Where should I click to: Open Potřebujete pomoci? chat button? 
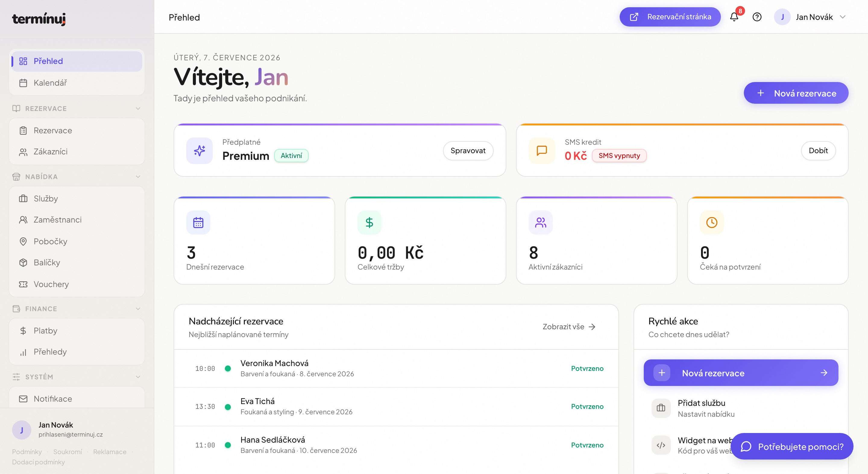(792, 446)
